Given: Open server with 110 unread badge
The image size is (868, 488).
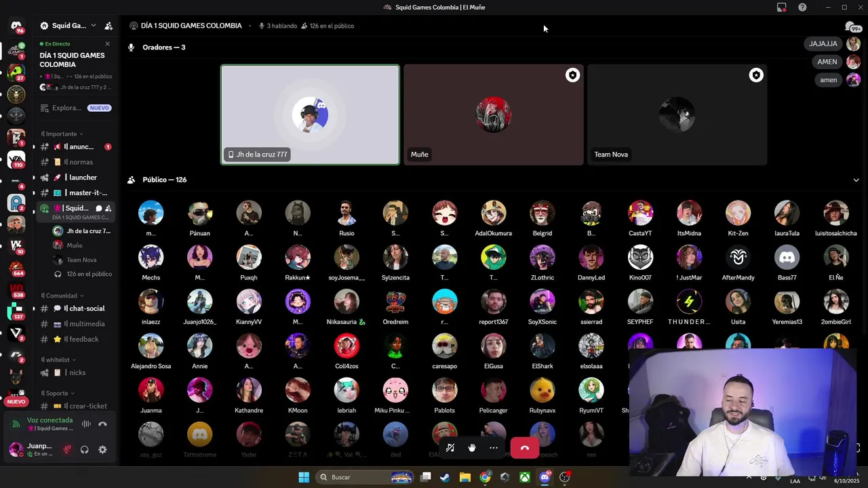Looking at the screenshot, I should (16, 159).
